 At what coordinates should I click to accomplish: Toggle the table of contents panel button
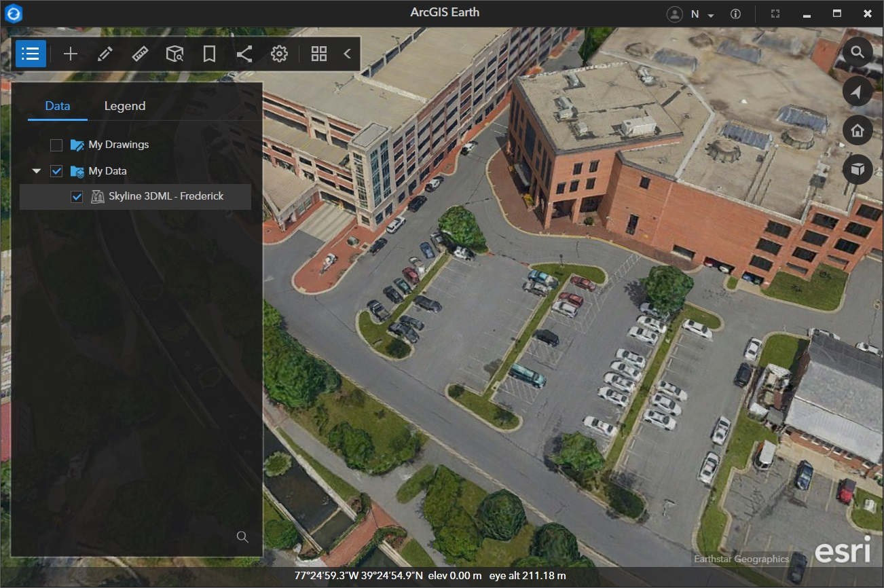[31, 54]
